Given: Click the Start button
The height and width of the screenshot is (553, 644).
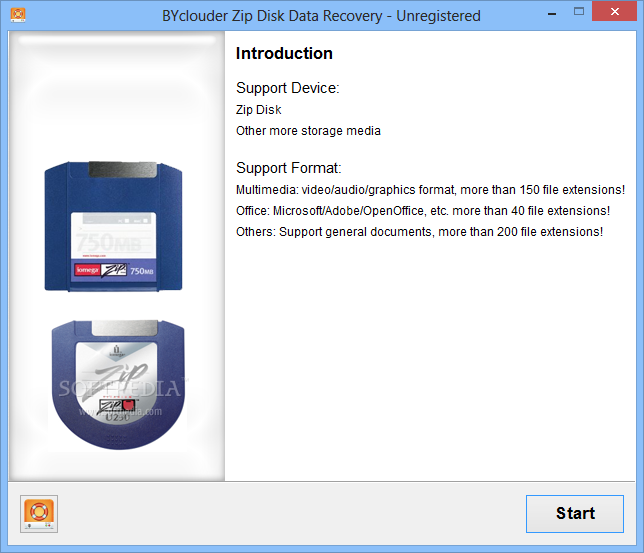Looking at the screenshot, I should [575, 514].
